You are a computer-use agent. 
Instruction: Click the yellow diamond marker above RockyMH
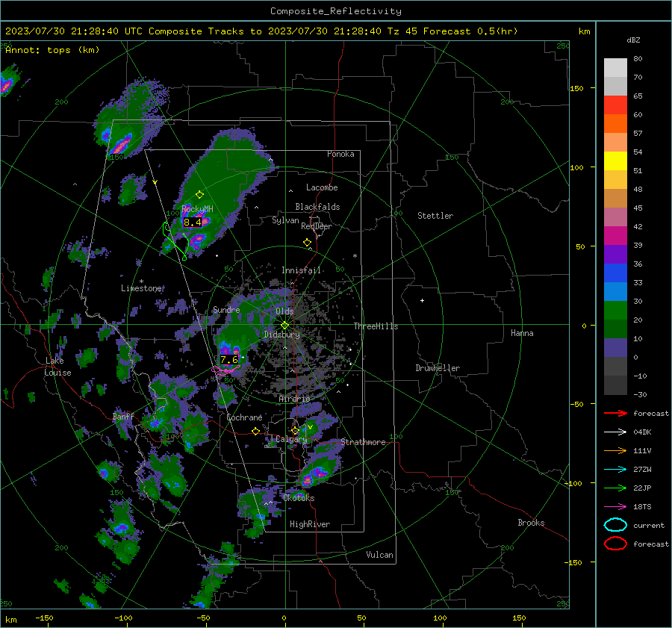pos(199,195)
